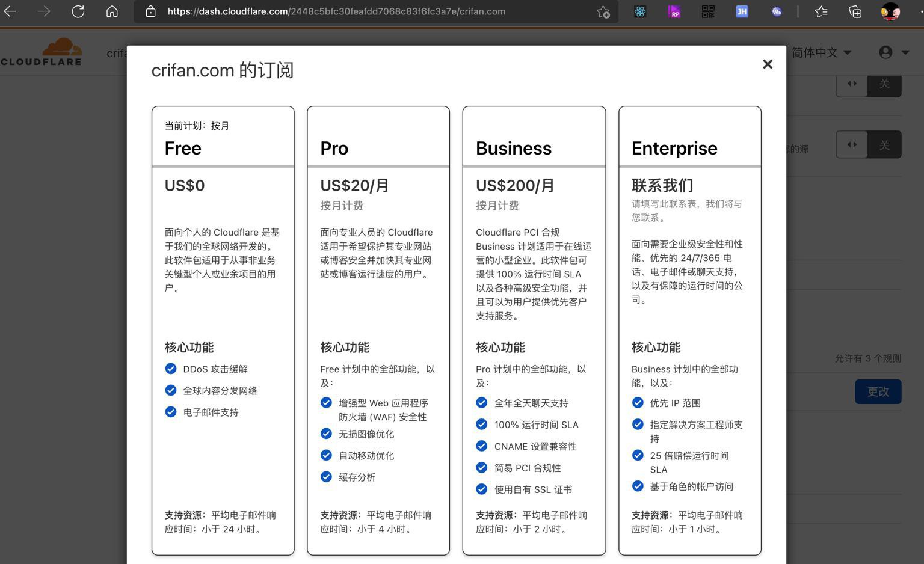
Task: Click the 全年全天聊天支持 feature
Action: [x=531, y=403]
